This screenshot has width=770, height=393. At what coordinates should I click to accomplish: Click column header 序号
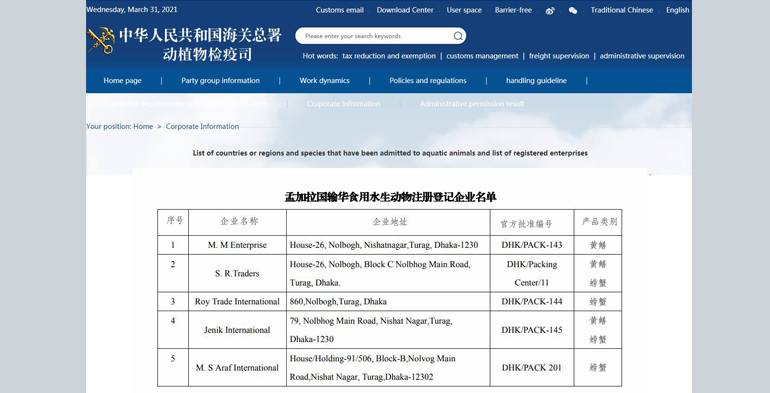click(174, 220)
